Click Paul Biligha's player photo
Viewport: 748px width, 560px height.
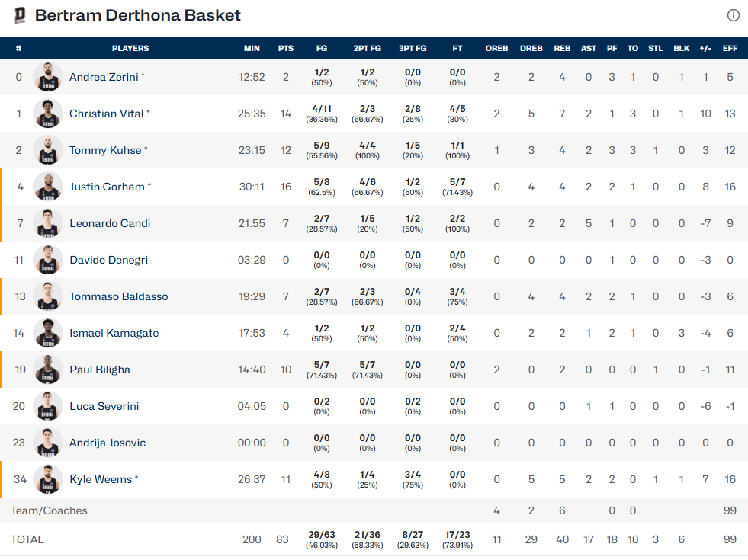tap(48, 370)
